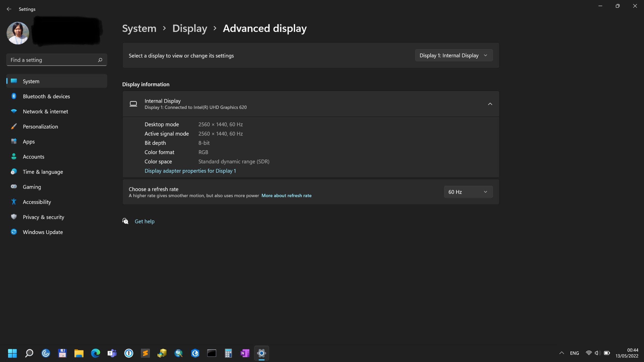Screen dimensions: 644x362
Task: Restore down the Settings window
Action: (x=617, y=6)
